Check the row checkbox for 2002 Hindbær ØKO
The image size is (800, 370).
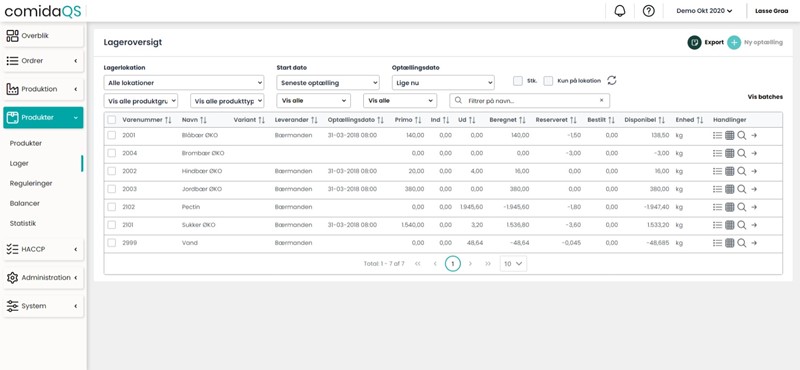[112, 171]
